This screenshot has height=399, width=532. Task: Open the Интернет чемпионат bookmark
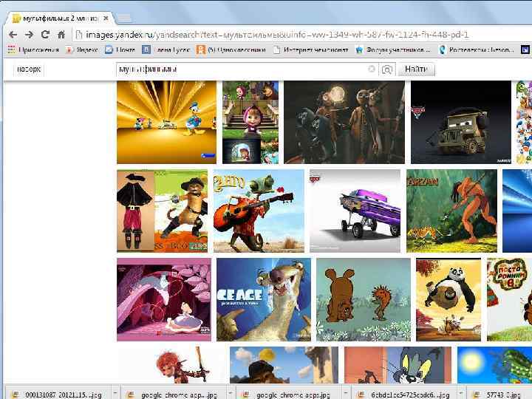[311, 50]
